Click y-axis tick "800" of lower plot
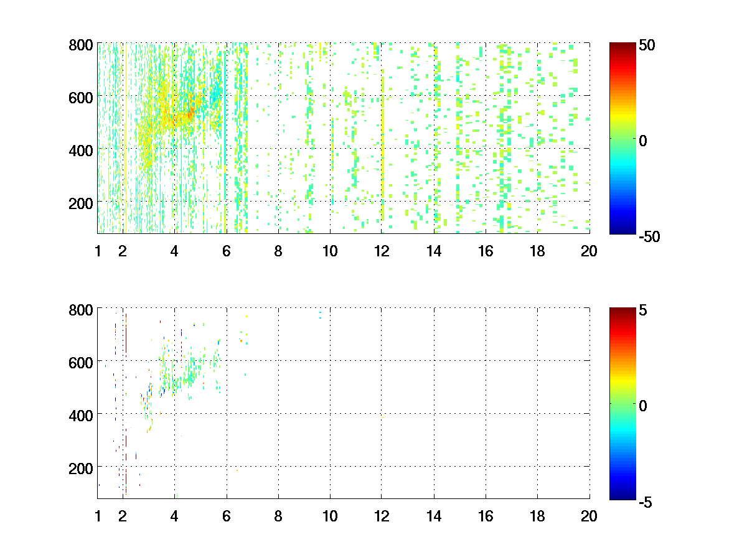Image resolution: width=747 pixels, height=560 pixels. pyautogui.click(x=82, y=309)
